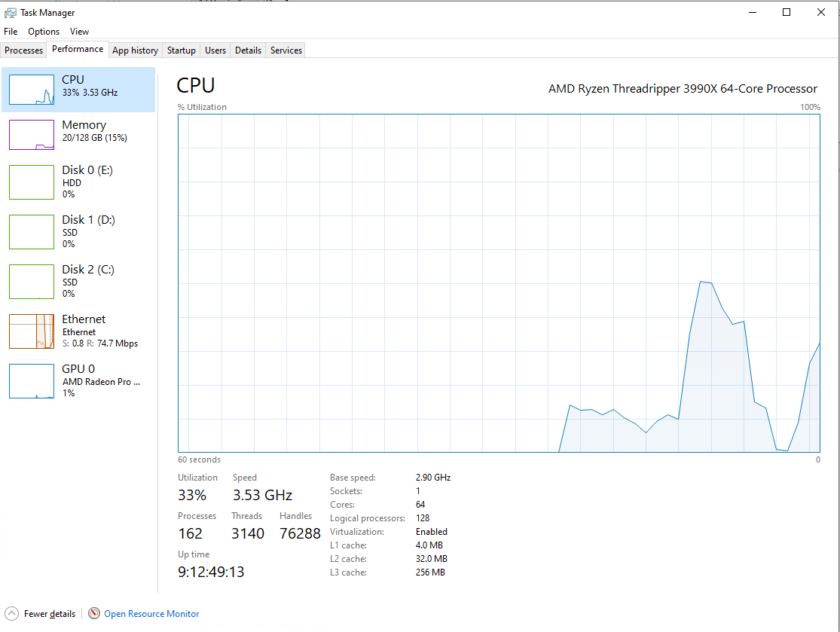840x632 pixels.
Task: Select the Memory usage graph icon
Action: [31, 134]
